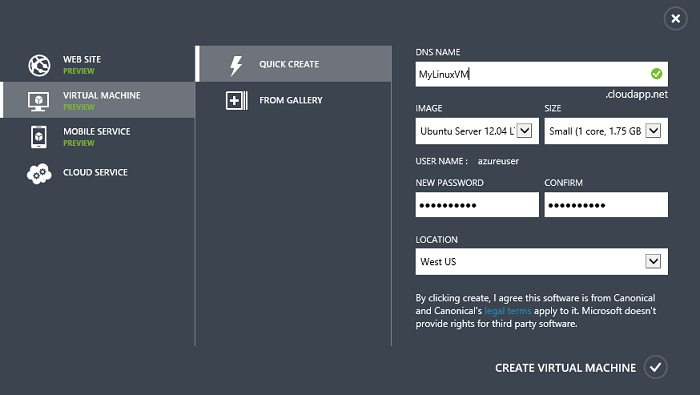Expand the Location dropdown showing West US
The image size is (700, 395).
tap(542, 262)
